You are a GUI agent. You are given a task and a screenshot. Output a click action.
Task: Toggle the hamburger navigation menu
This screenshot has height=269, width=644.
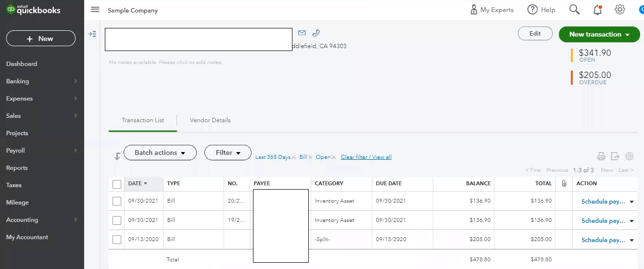point(95,10)
